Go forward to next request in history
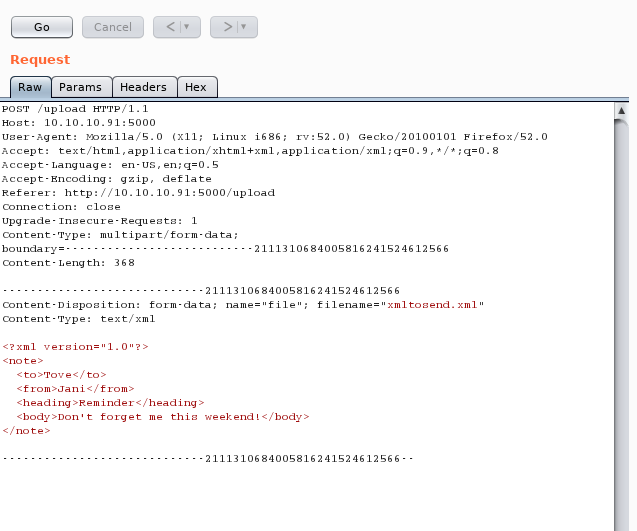The height and width of the screenshot is (531, 637). (227, 27)
